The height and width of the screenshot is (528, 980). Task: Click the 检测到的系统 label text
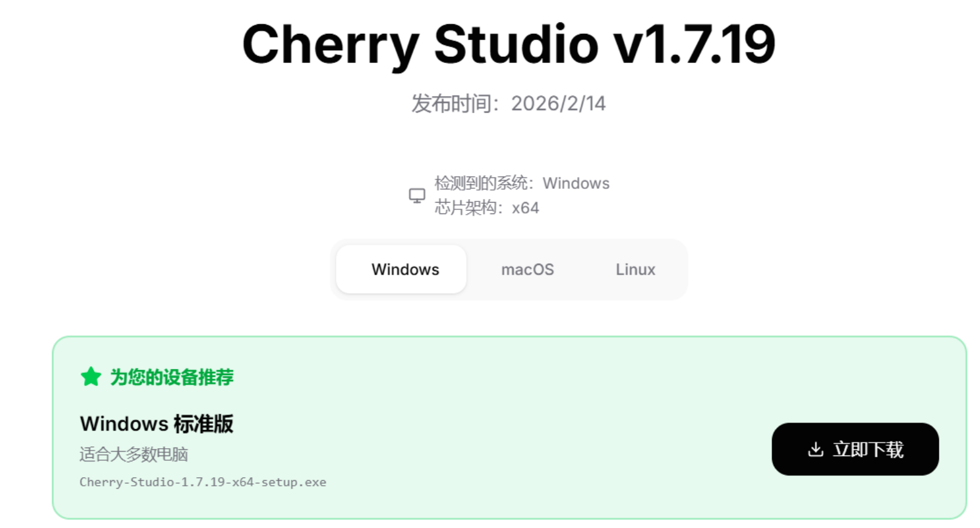pyautogui.click(x=481, y=183)
